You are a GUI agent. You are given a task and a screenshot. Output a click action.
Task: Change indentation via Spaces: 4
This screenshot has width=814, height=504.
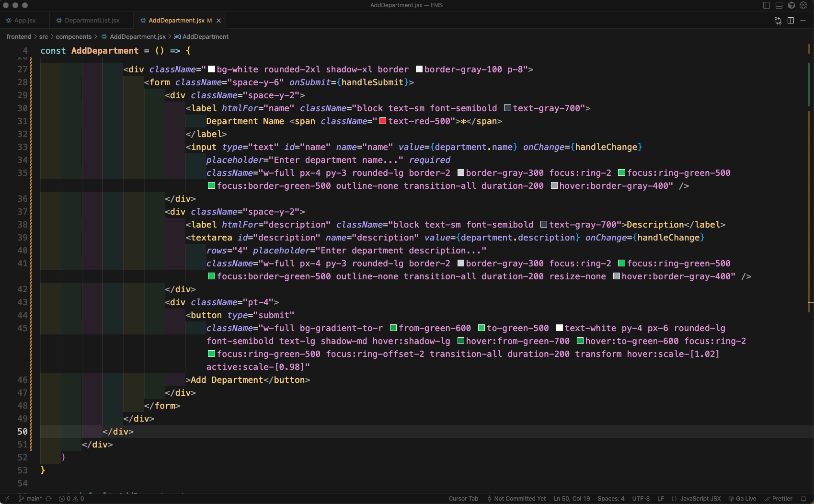(611, 499)
